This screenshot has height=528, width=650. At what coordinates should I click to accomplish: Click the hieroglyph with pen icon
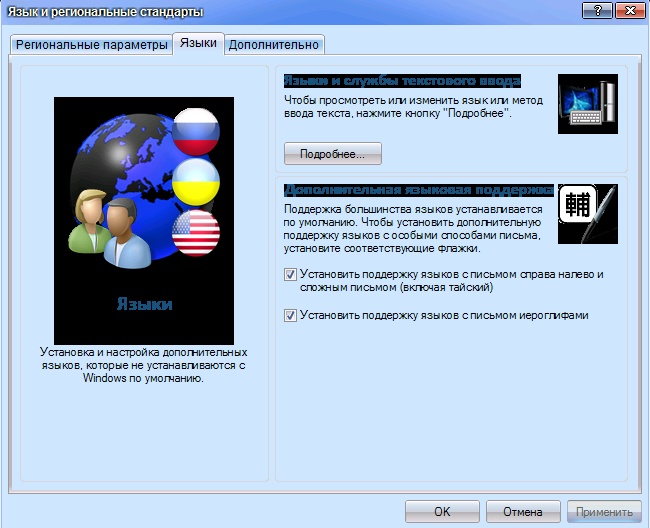coord(587,214)
